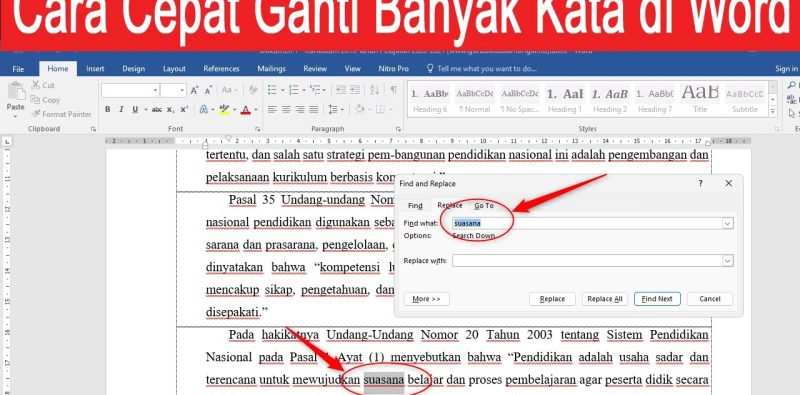Image resolution: width=800 pixels, height=395 pixels.
Task: Click the Cut command
Action: (43, 85)
